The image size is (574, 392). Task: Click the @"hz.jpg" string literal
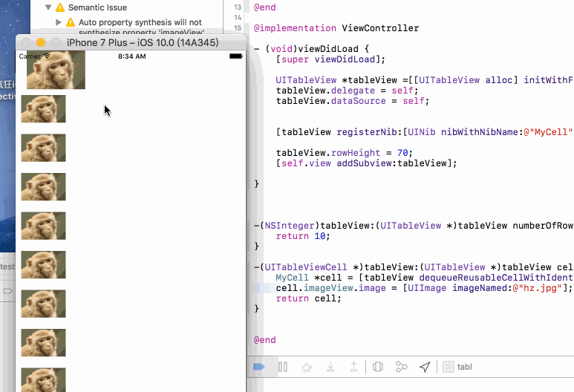(537, 288)
